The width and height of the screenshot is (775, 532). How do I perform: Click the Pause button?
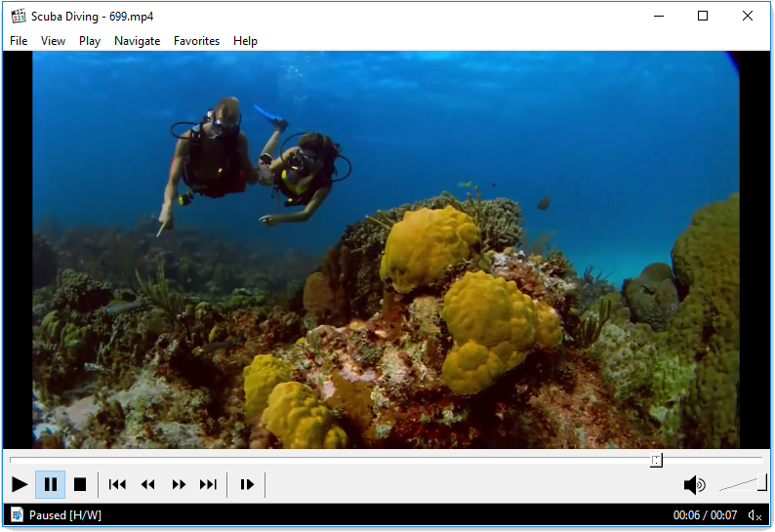tap(51, 484)
